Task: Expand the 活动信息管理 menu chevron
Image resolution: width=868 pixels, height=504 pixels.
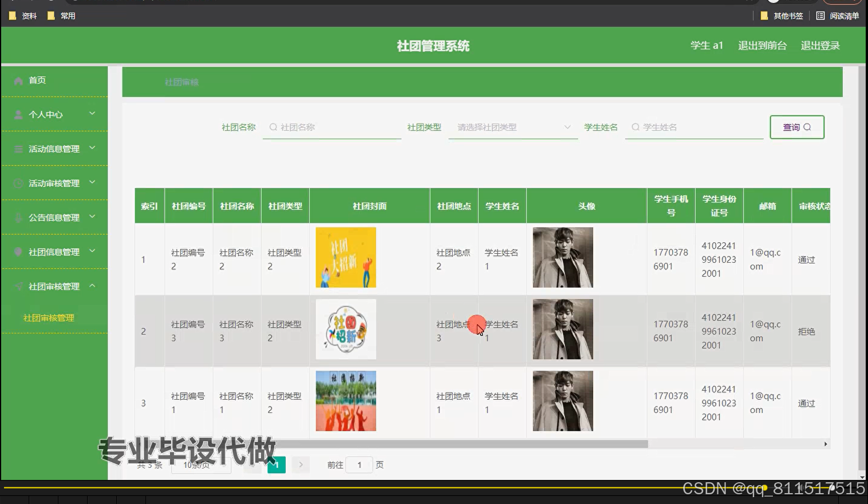Action: point(92,148)
